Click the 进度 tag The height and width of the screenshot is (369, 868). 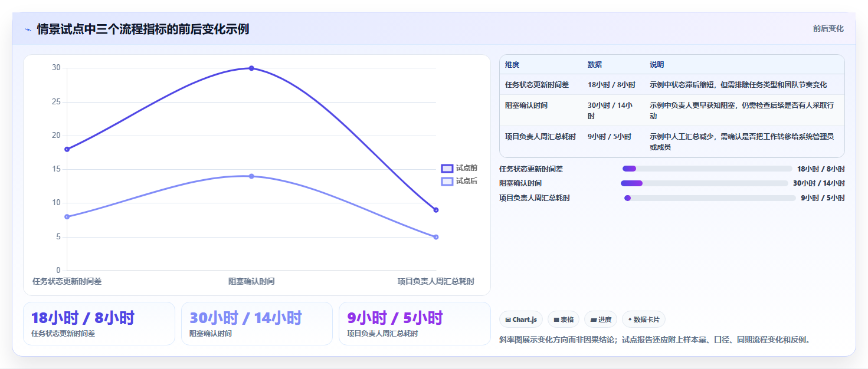click(601, 319)
